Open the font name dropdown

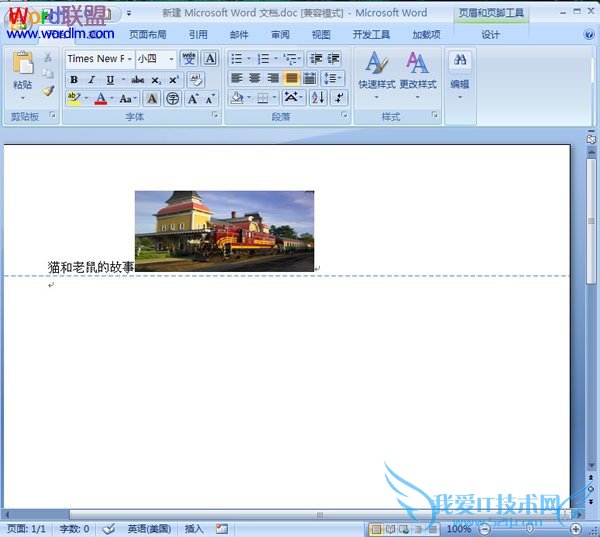130,59
